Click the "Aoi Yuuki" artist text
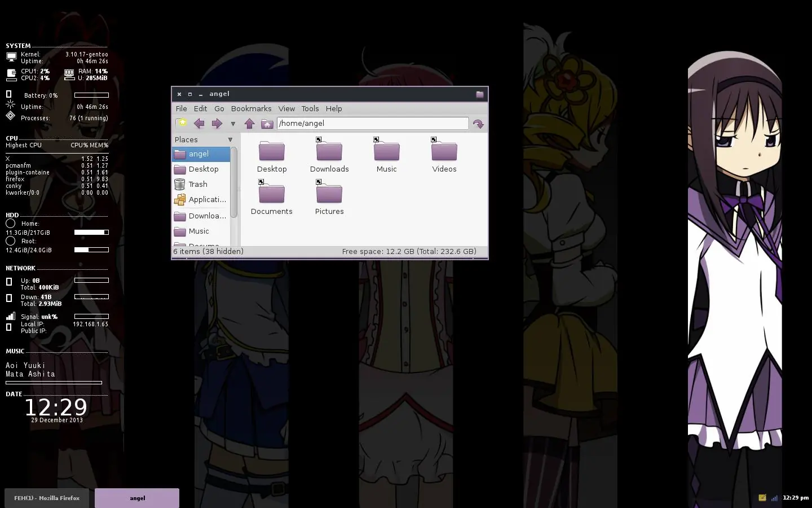The height and width of the screenshot is (508, 812). pyautogui.click(x=25, y=366)
